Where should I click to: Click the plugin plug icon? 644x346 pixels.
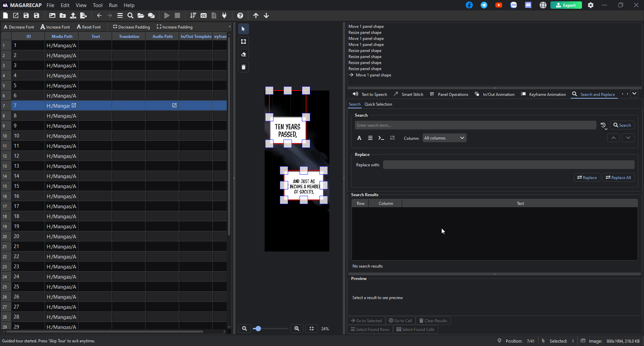coord(224,15)
